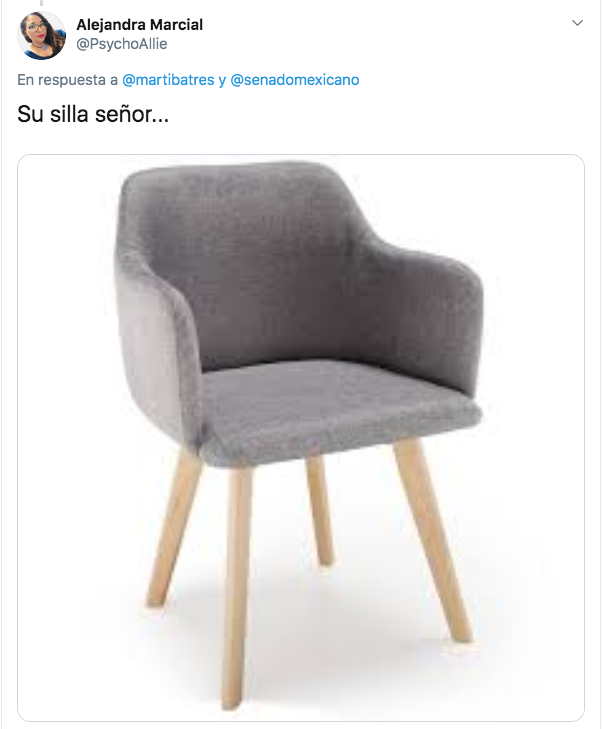604x729 pixels.
Task: Select the tweet text Su silla señor...
Action: [x=93, y=114]
